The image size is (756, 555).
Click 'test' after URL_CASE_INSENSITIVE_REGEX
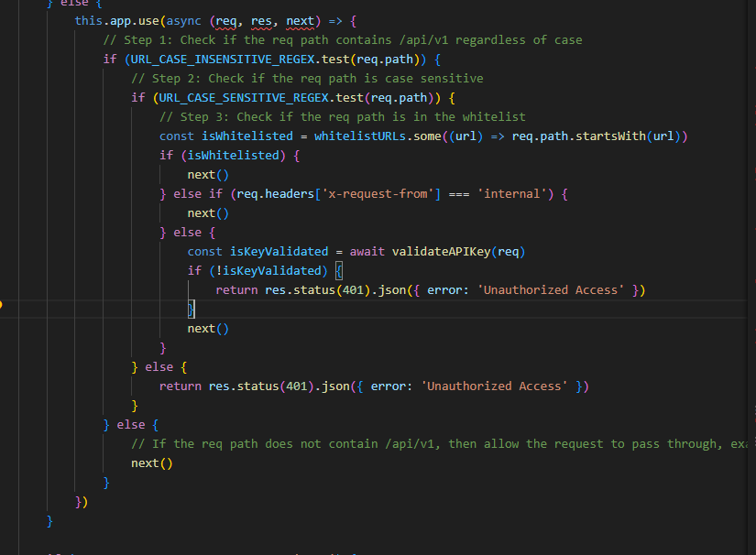(x=335, y=60)
